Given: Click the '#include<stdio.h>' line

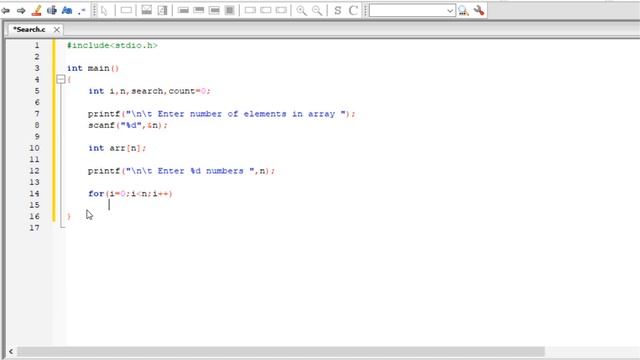Looking at the screenshot, I should click(112, 45).
